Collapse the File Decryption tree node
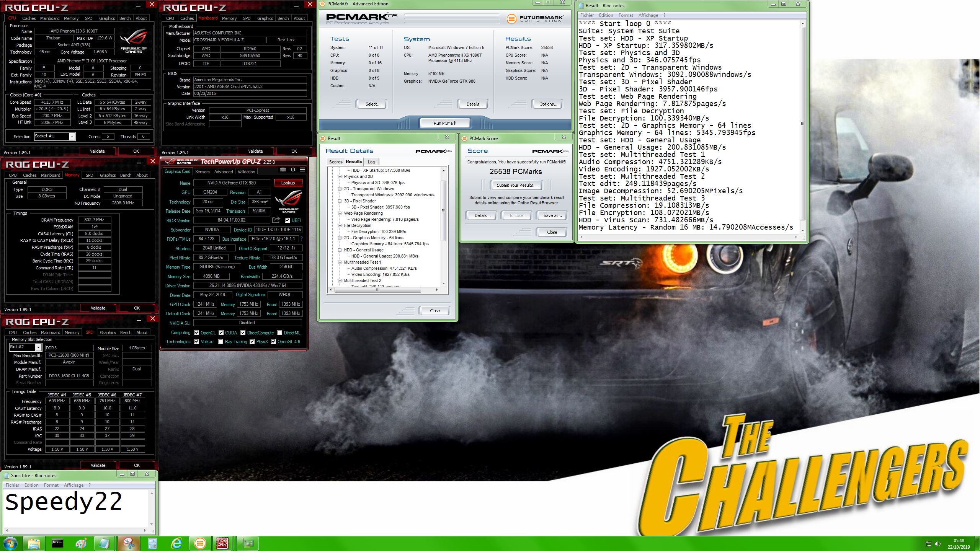The width and height of the screenshot is (980, 551). [x=340, y=226]
